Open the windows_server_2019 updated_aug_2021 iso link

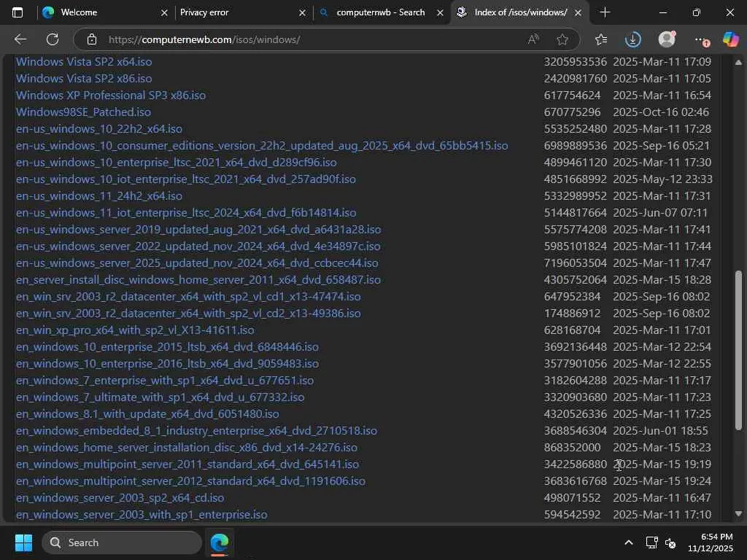coord(198,230)
